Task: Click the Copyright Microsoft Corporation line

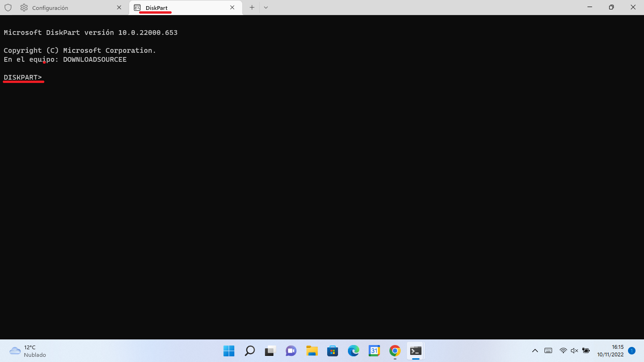Action: (80, 50)
